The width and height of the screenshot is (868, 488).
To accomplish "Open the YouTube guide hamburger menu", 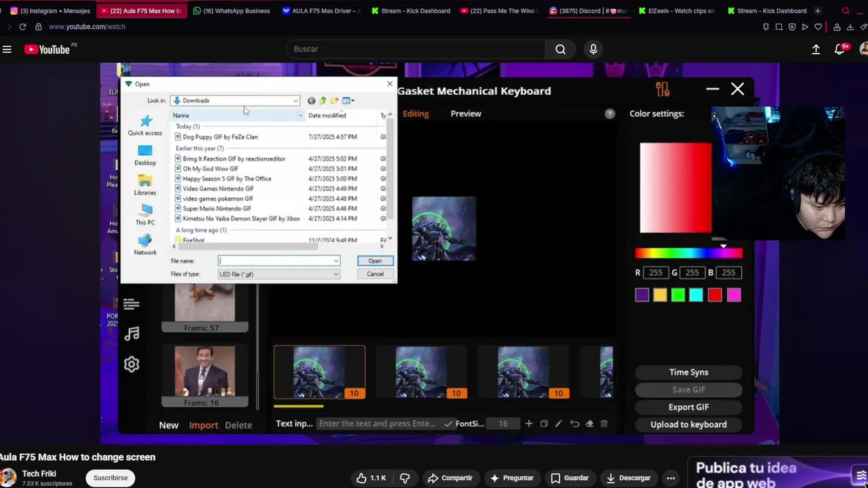I will point(7,49).
